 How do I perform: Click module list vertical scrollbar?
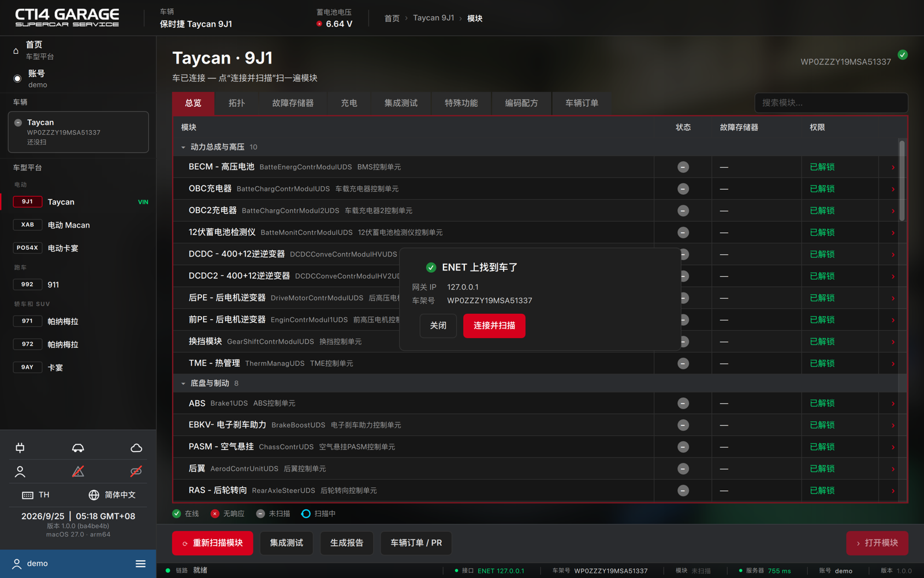click(x=902, y=180)
